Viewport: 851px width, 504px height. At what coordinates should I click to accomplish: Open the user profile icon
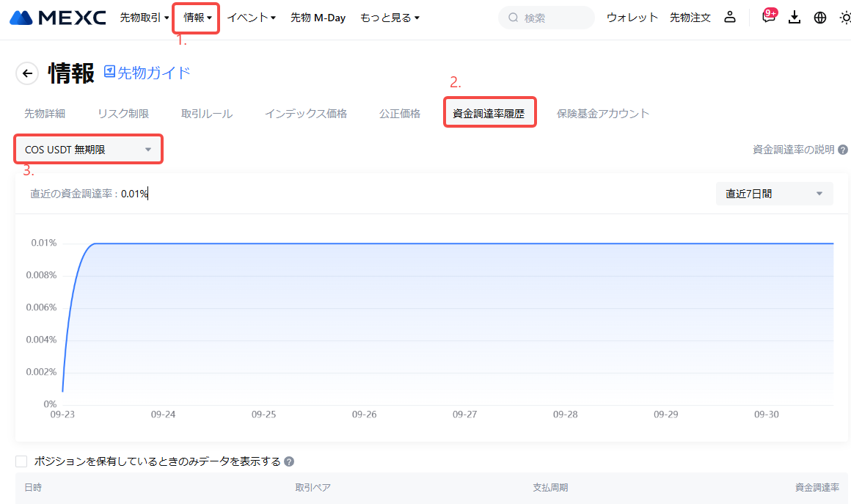coord(729,18)
